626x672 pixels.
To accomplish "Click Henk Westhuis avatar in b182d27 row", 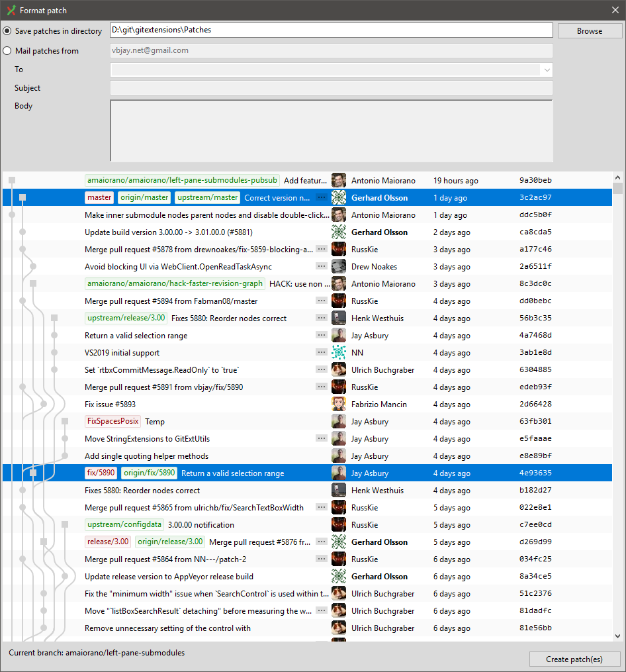I will (339, 491).
